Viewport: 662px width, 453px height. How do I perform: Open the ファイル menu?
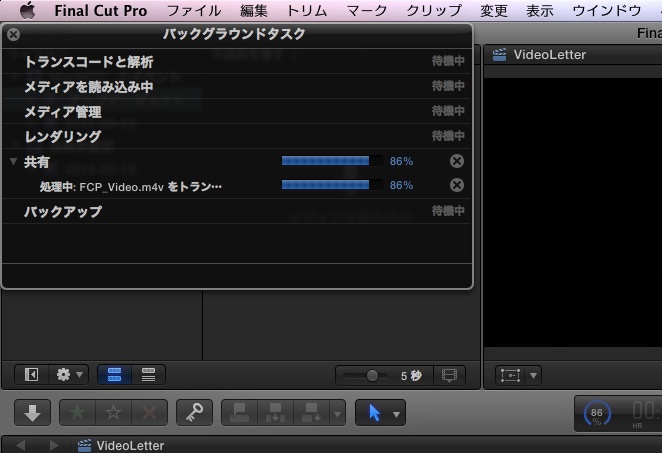(194, 11)
